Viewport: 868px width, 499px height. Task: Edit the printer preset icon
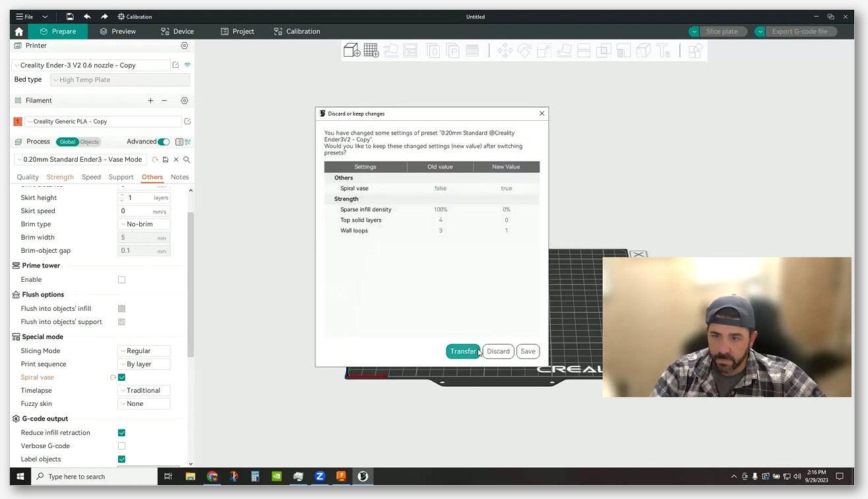pos(175,65)
